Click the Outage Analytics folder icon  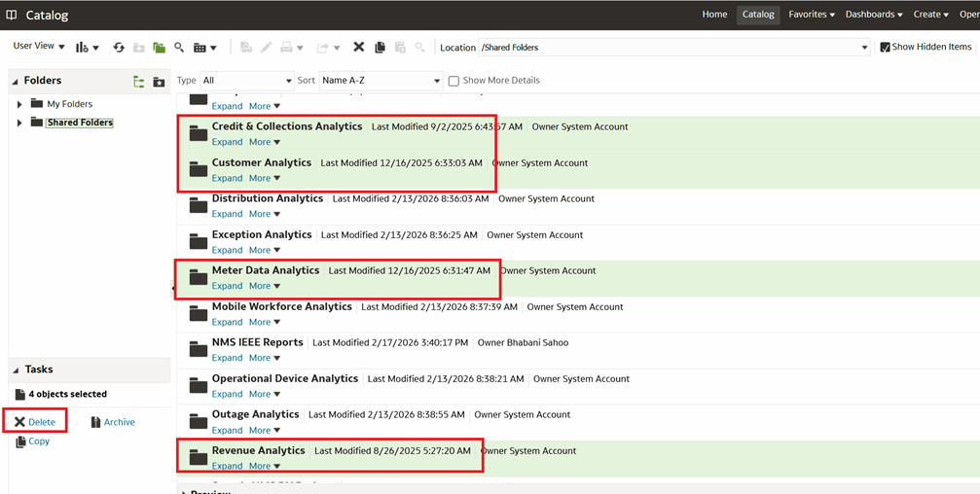pyautogui.click(x=199, y=422)
